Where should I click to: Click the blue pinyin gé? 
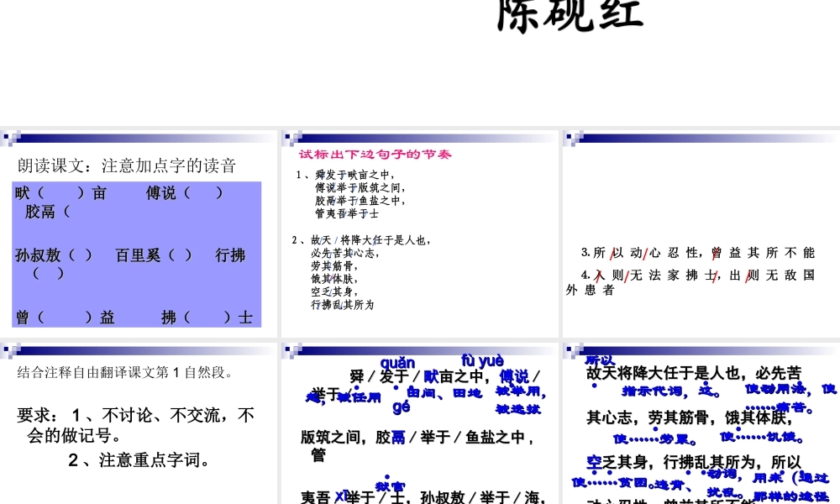tap(402, 407)
